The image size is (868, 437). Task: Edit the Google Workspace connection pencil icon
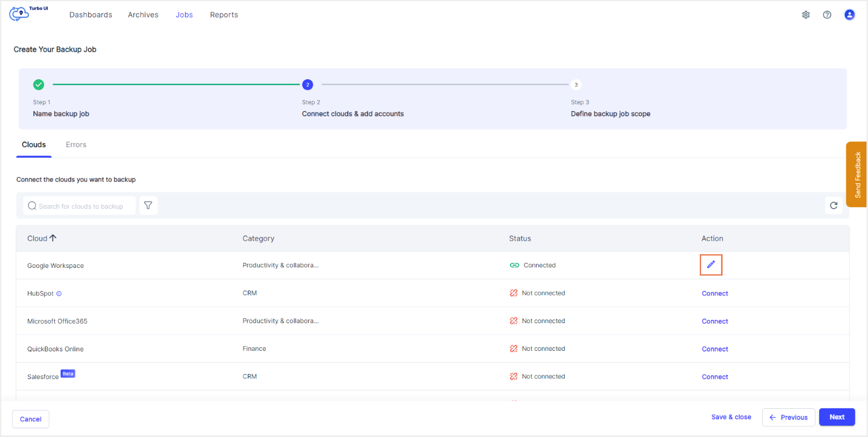(x=711, y=265)
